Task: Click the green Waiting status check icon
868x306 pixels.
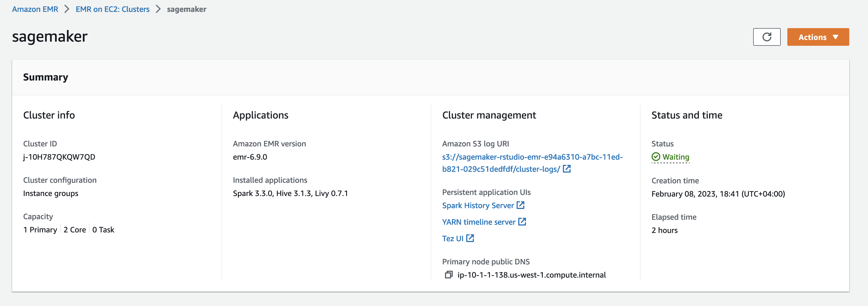Action: pos(656,157)
